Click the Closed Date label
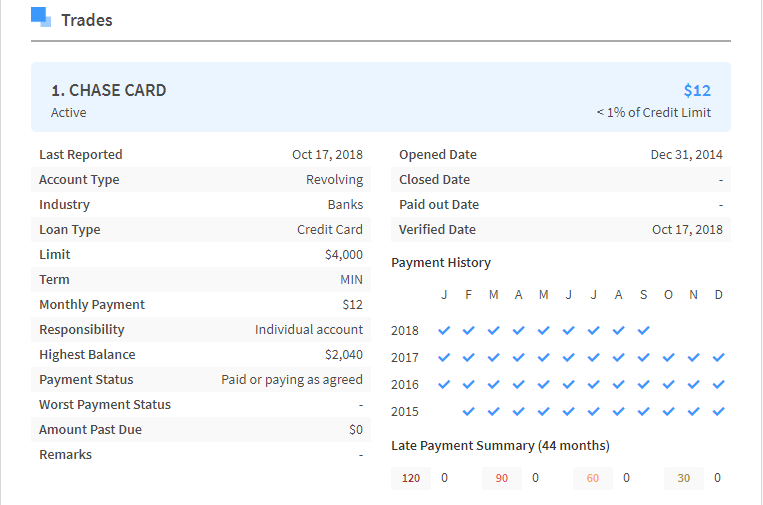Viewport: 763px width, 505px height. coord(435,180)
